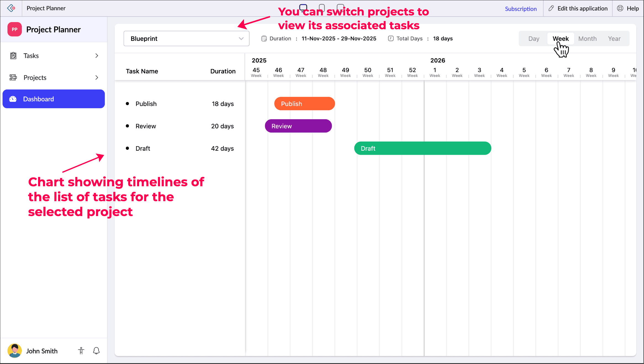Open the Blueprint project dropdown
This screenshot has width=644, height=364.
186,39
